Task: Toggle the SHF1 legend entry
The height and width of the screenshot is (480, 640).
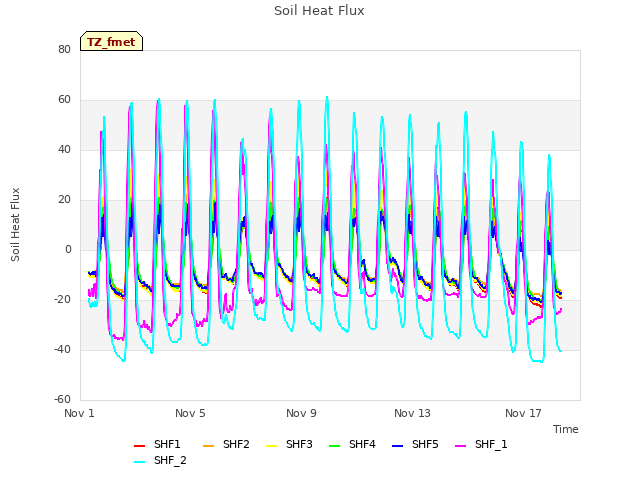Action: (x=157, y=444)
